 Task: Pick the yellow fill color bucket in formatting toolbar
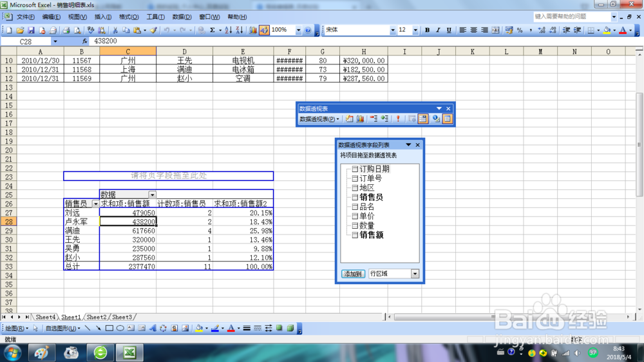(x=607, y=30)
